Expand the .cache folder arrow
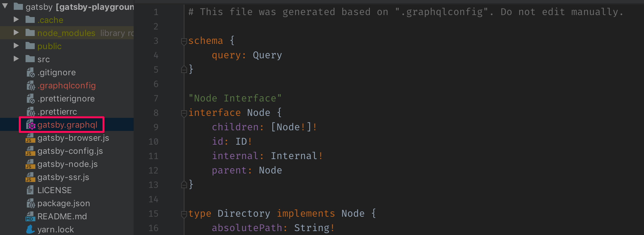Viewport: 644px width, 235px height. (16, 20)
